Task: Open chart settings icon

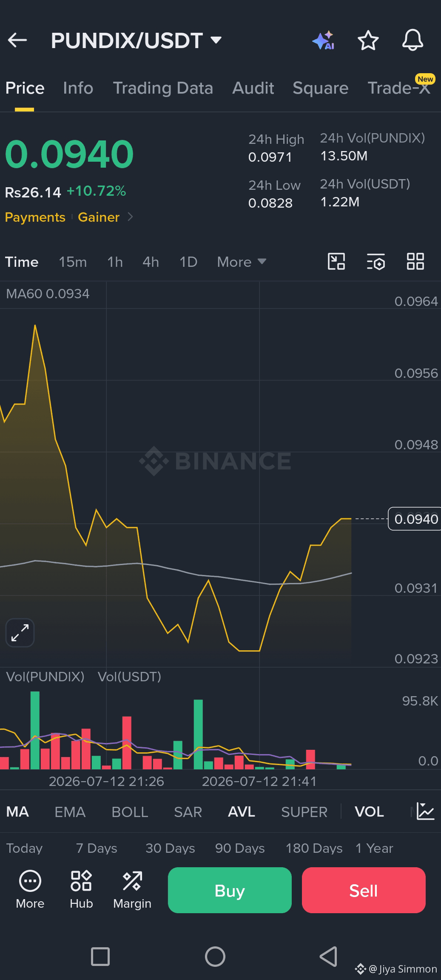Action: tap(376, 262)
